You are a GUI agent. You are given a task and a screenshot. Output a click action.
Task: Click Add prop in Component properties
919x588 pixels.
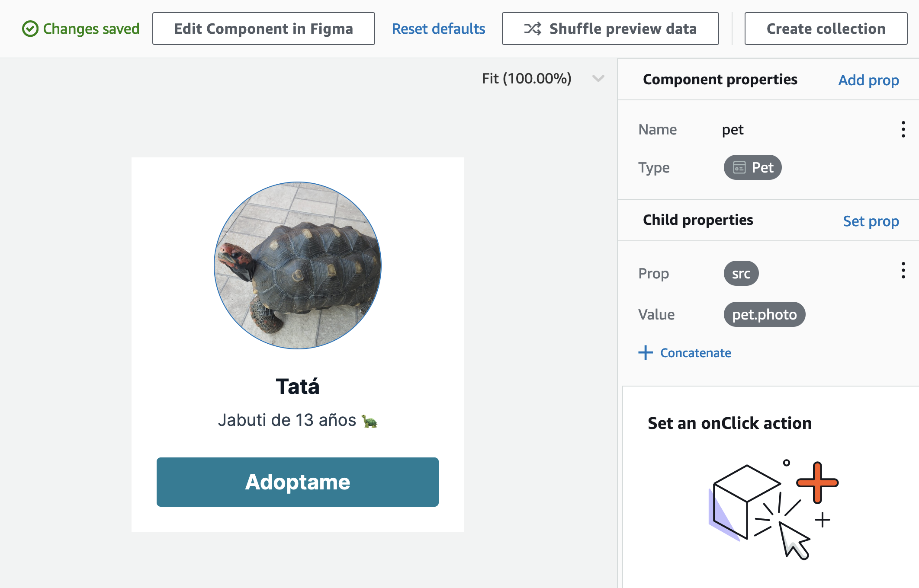pos(868,80)
